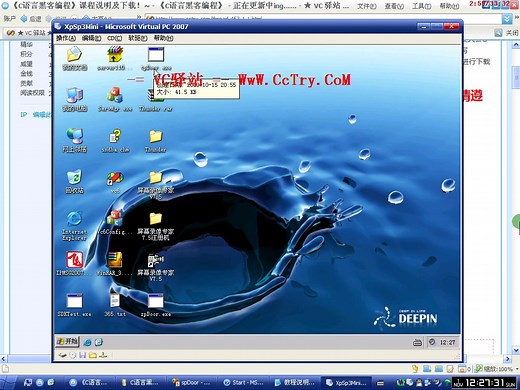Click floppy disk icon in Virtual PC status bar

pos(83,355)
